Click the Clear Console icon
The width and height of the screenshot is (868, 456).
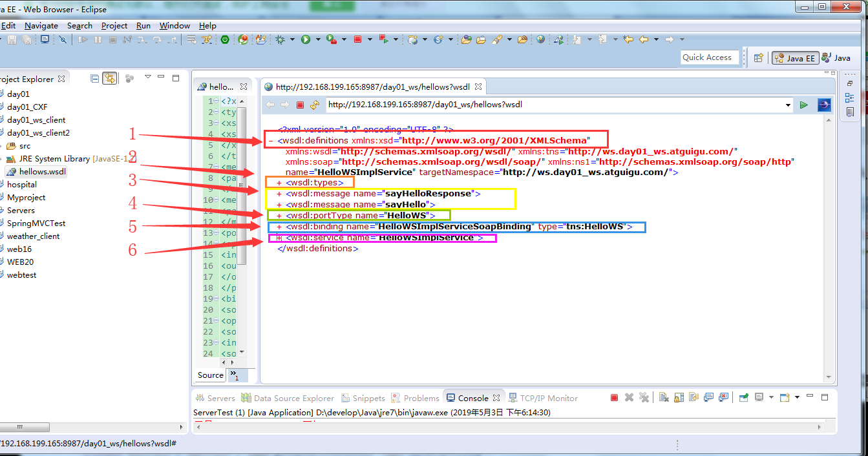pos(664,398)
